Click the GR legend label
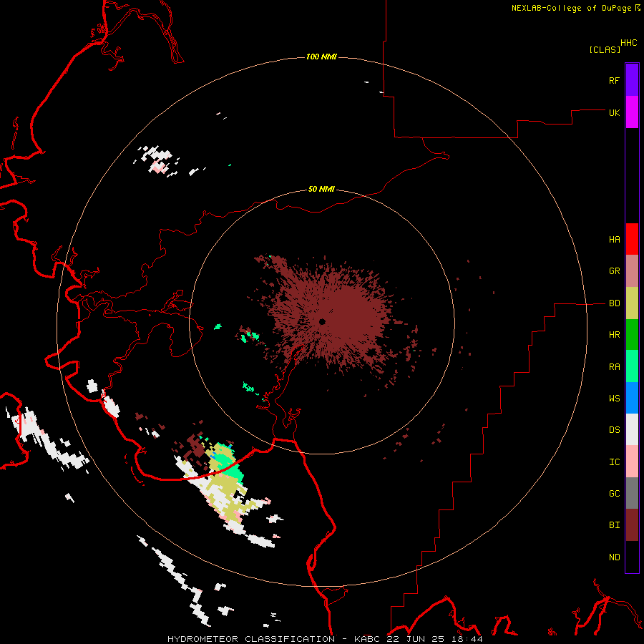 coord(614,271)
